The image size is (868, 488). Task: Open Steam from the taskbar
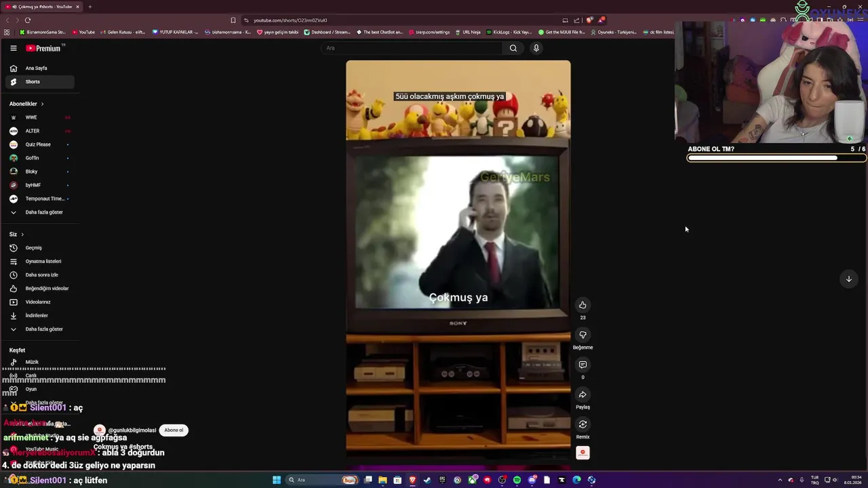pyautogui.click(x=427, y=480)
